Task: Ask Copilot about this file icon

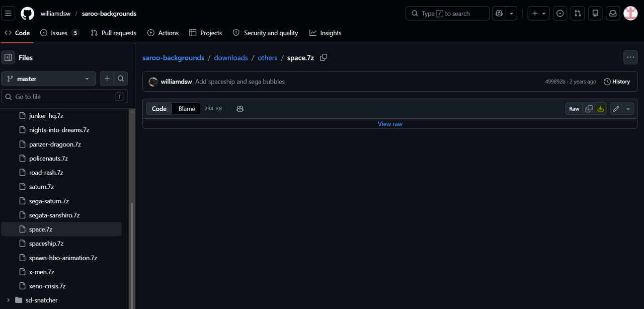Action: 240,109
